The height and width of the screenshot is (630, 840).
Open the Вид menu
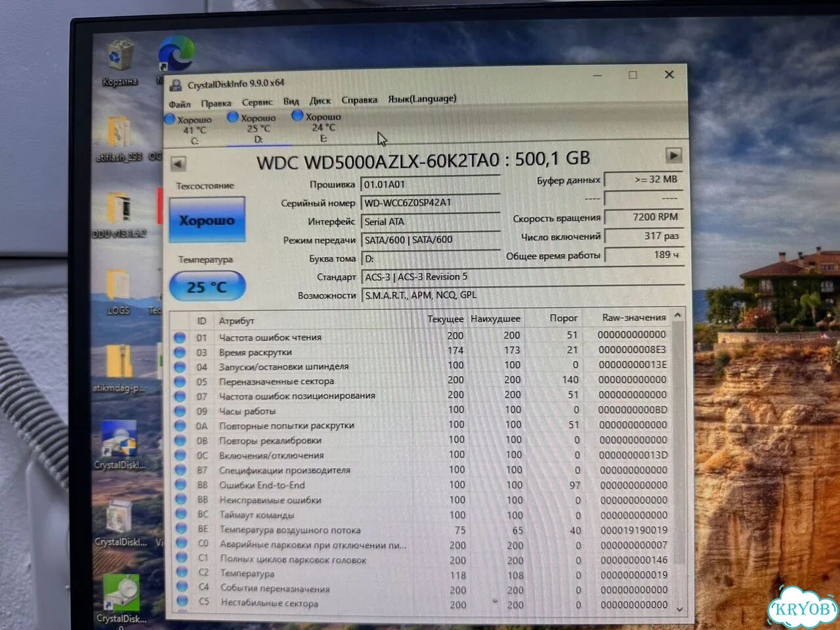click(291, 102)
